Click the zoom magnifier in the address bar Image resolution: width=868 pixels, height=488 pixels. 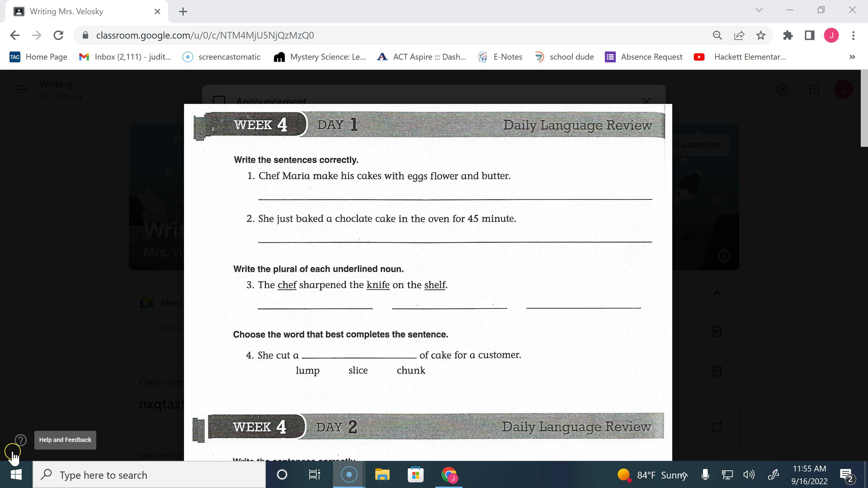point(717,35)
